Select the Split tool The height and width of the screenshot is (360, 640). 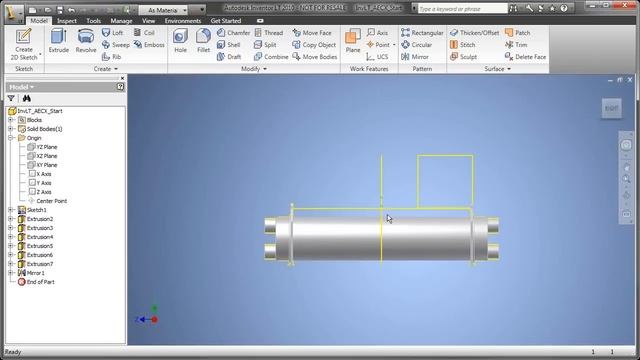click(265, 45)
